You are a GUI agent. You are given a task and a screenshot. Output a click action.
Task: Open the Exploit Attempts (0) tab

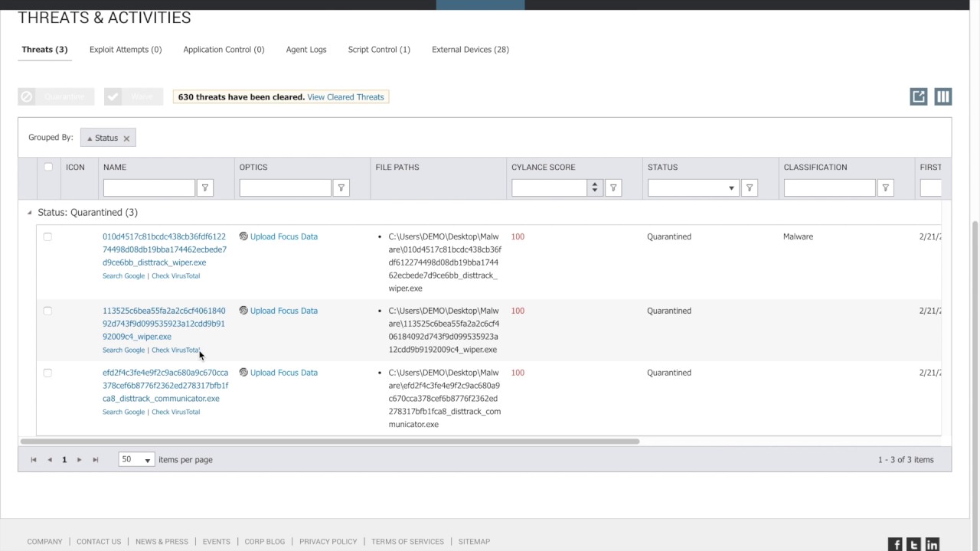[126, 50]
